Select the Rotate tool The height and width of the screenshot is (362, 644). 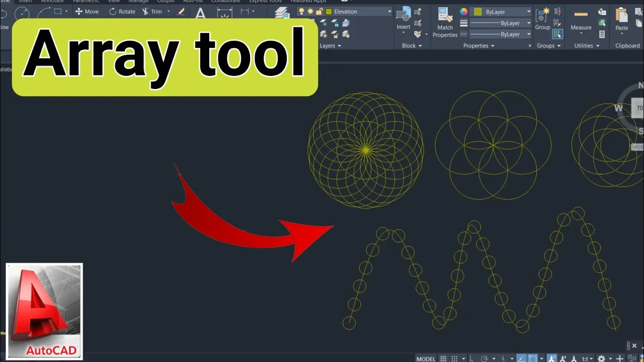click(x=122, y=11)
